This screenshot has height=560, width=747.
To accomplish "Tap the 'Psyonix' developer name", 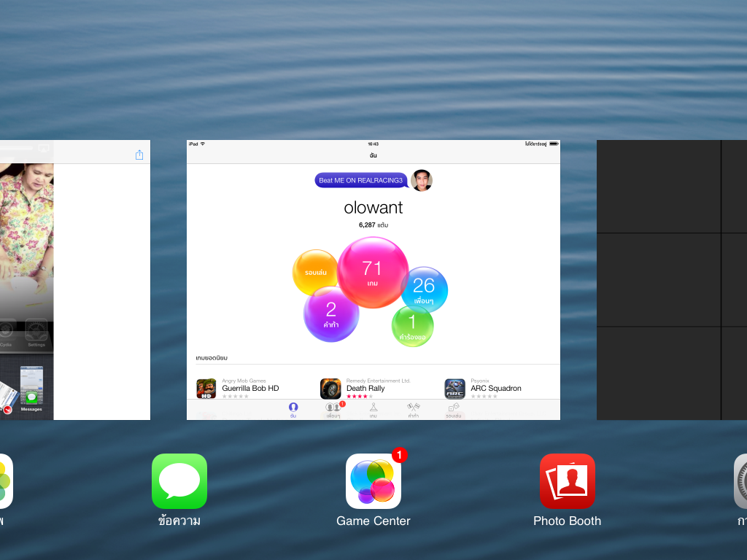I will coord(480,381).
